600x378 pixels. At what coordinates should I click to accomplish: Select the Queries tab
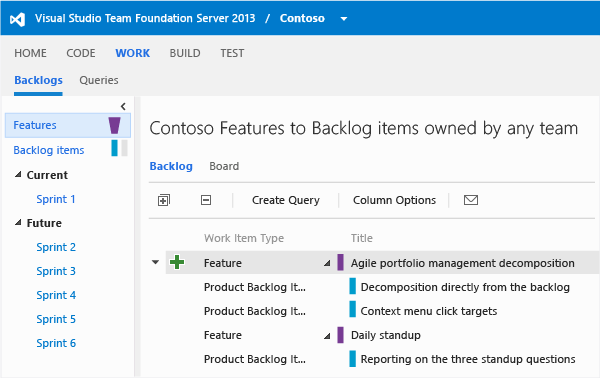tap(99, 80)
